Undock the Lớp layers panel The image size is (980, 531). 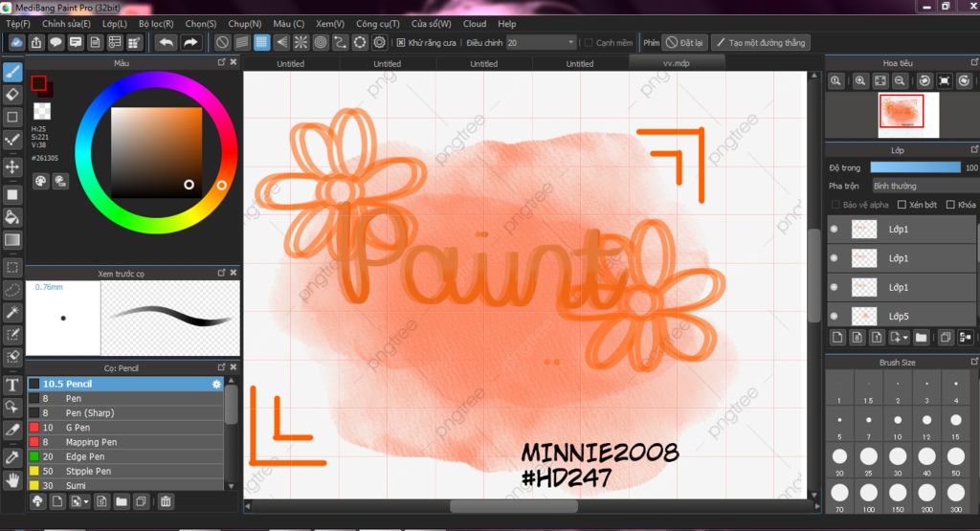point(974,150)
